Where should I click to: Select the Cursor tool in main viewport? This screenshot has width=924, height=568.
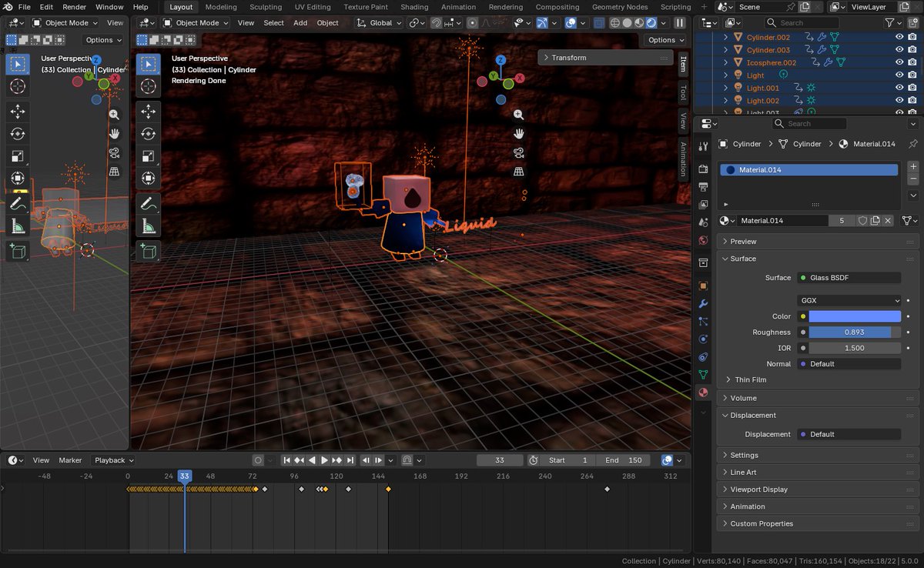coord(149,87)
